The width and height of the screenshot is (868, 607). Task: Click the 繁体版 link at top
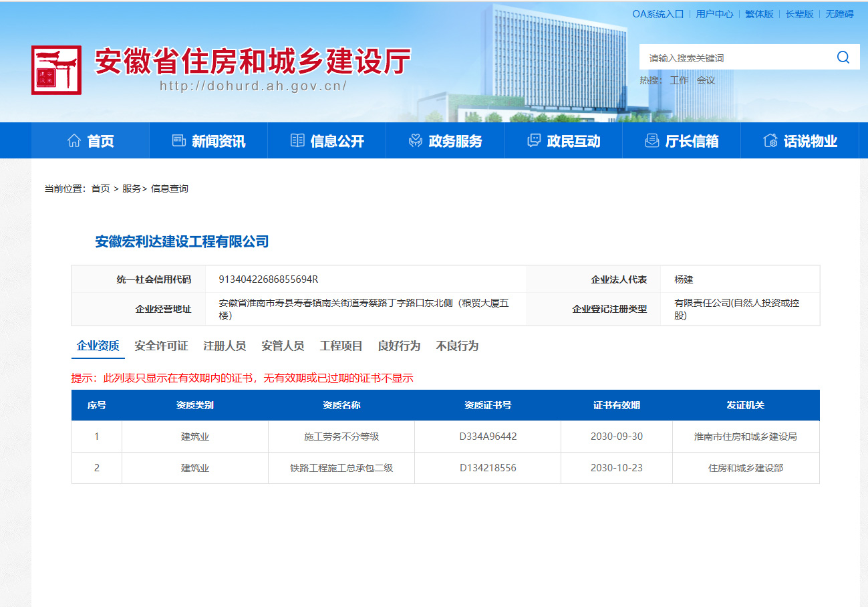click(x=758, y=13)
